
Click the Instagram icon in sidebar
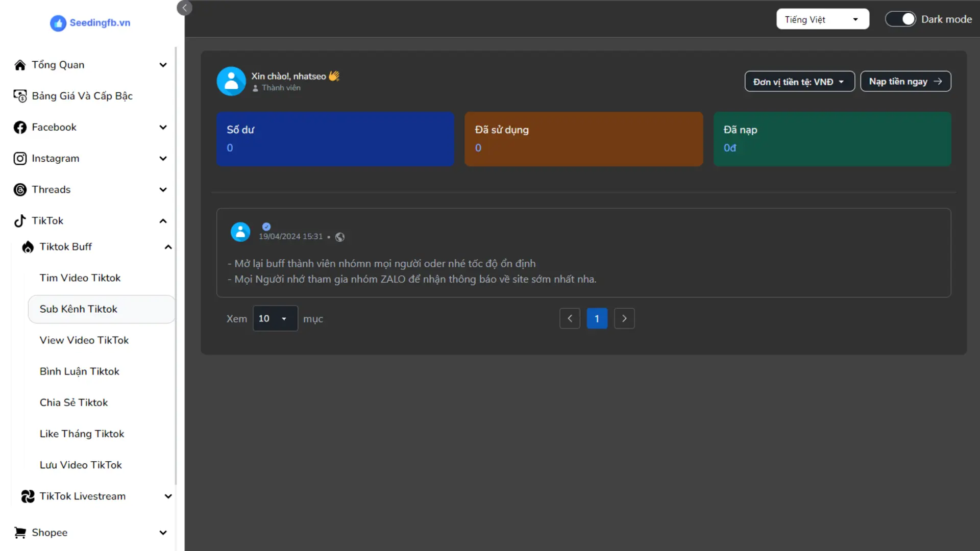pos(20,159)
